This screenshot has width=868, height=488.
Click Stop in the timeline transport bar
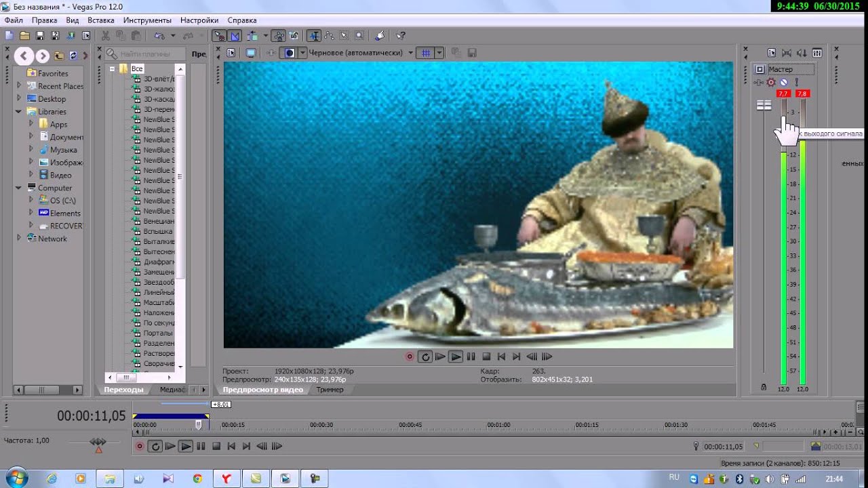click(x=216, y=446)
